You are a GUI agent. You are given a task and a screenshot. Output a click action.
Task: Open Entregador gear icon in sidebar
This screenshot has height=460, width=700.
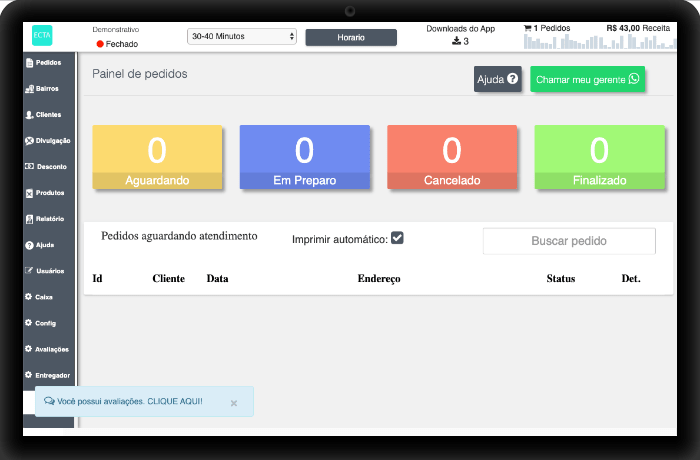[29, 375]
